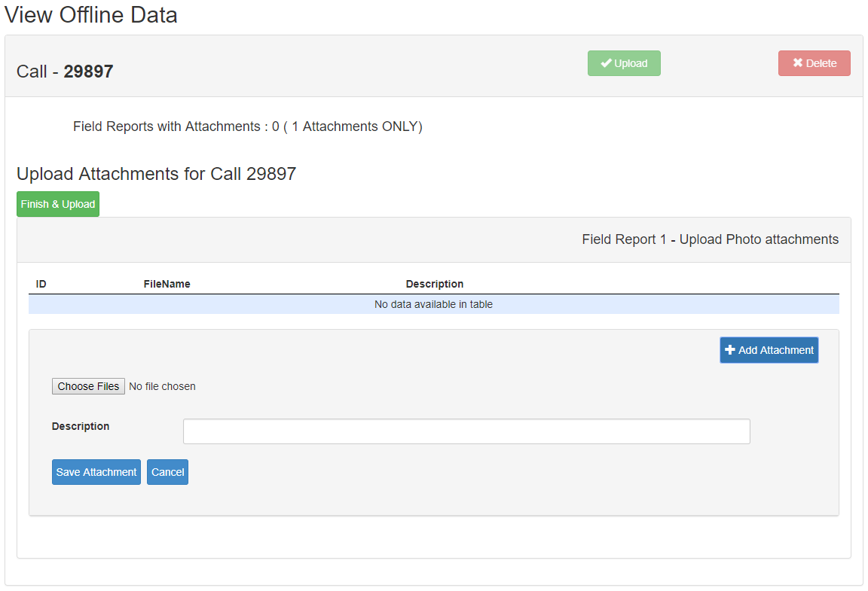
Task: Cancel the attachment form
Action: [167, 472]
